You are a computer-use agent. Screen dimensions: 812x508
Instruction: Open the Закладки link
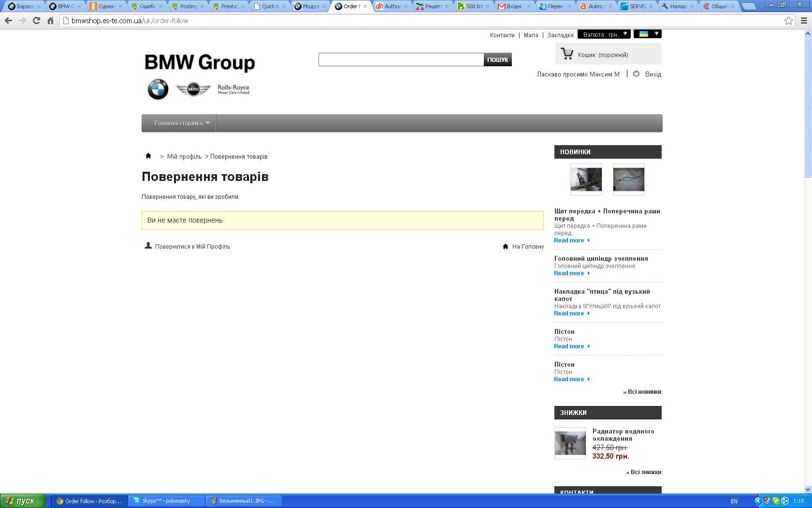(560, 35)
